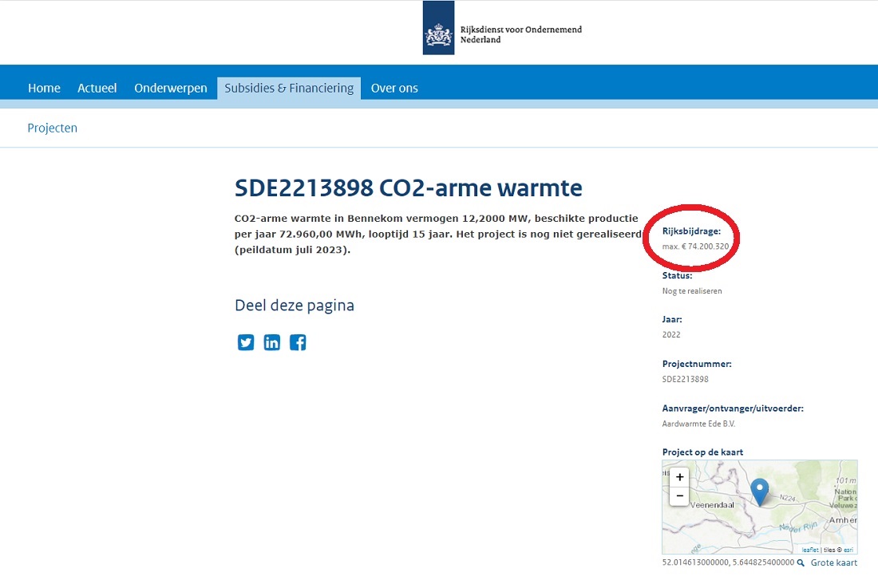This screenshot has width=878, height=588.
Task: Zoom in on the project map
Action: pyautogui.click(x=679, y=477)
